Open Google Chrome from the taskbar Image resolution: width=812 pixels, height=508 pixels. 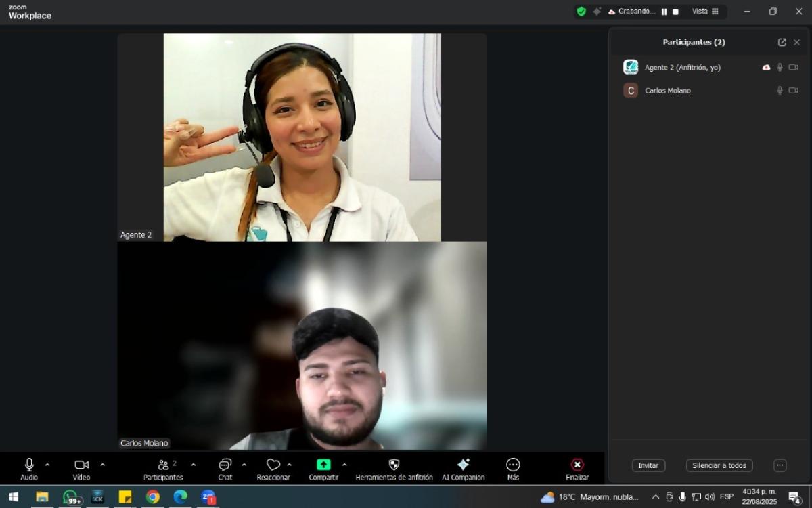153,497
